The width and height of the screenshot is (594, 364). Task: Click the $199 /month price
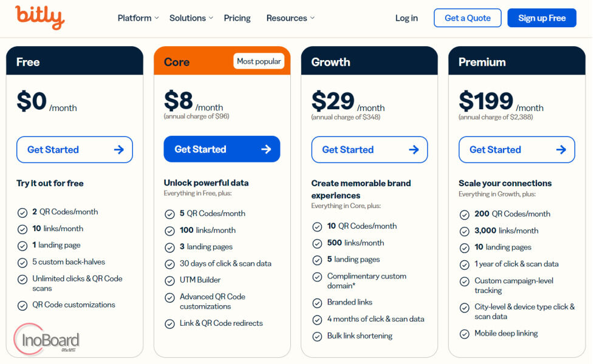click(501, 102)
